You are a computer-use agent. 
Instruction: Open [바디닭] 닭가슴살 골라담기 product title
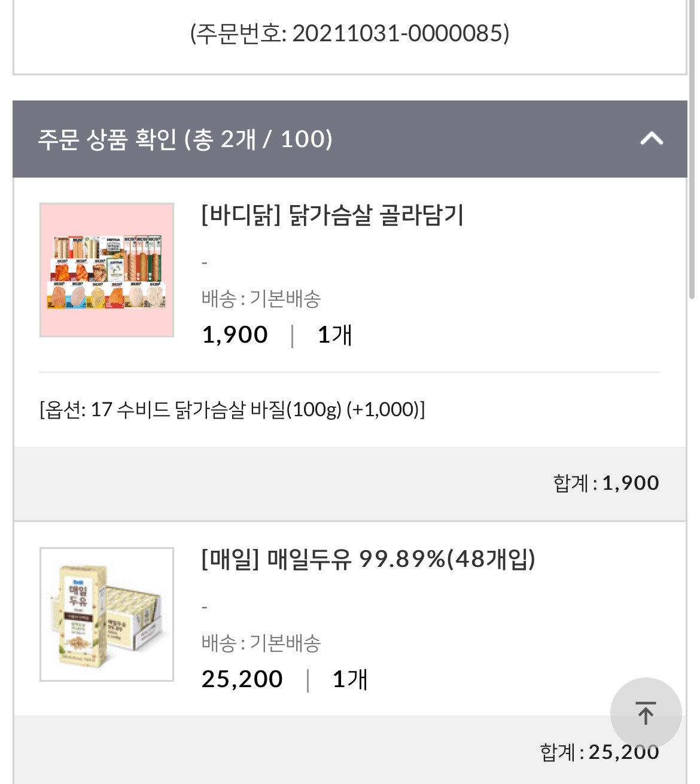click(x=333, y=215)
